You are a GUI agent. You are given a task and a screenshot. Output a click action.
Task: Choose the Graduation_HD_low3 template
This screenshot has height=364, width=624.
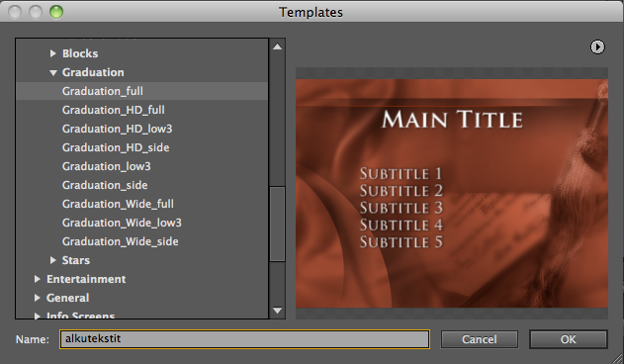(x=142, y=129)
